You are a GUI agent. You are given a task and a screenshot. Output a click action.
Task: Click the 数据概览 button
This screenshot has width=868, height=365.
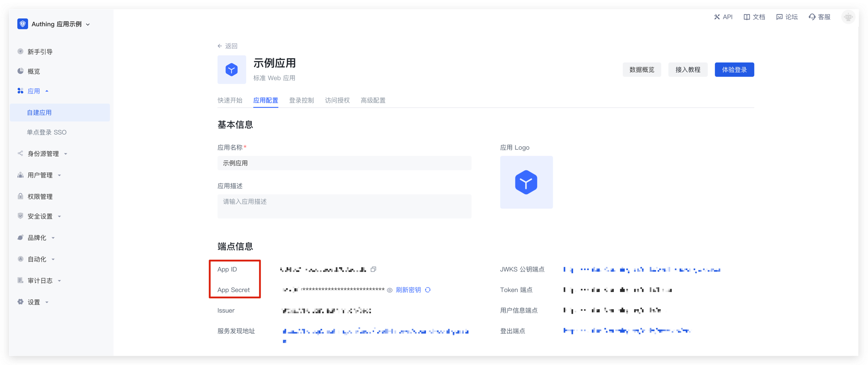(642, 70)
